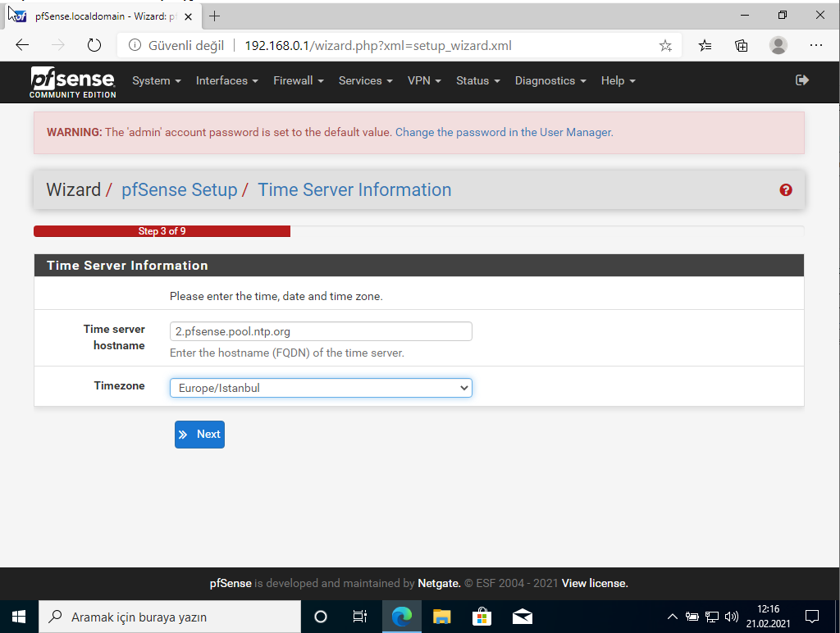Image resolution: width=840 pixels, height=633 pixels.
Task: Expand the System menu
Action: coord(157,81)
